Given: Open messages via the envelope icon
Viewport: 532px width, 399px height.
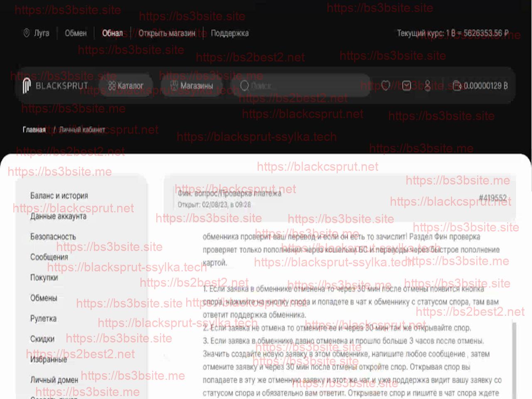Looking at the screenshot, I should tap(407, 86).
